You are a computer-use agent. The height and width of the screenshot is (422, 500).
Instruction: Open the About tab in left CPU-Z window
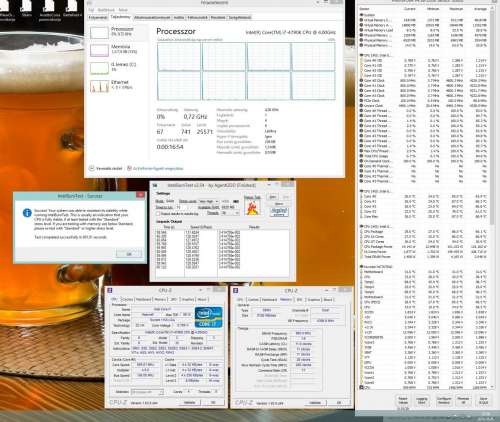[202, 299]
